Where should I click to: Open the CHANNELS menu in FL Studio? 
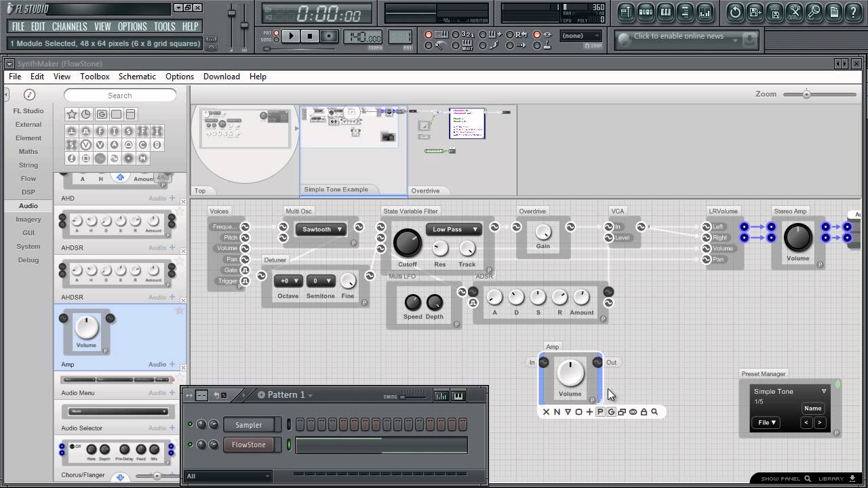(69, 26)
